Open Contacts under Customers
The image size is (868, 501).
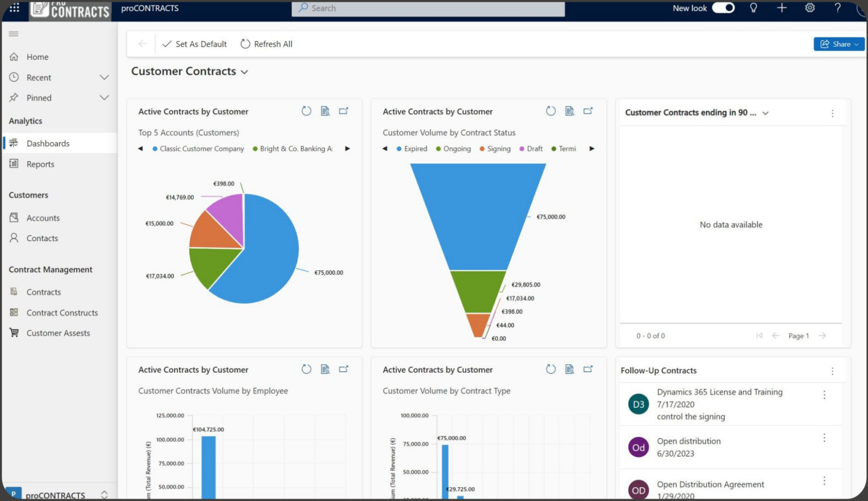pos(59,238)
